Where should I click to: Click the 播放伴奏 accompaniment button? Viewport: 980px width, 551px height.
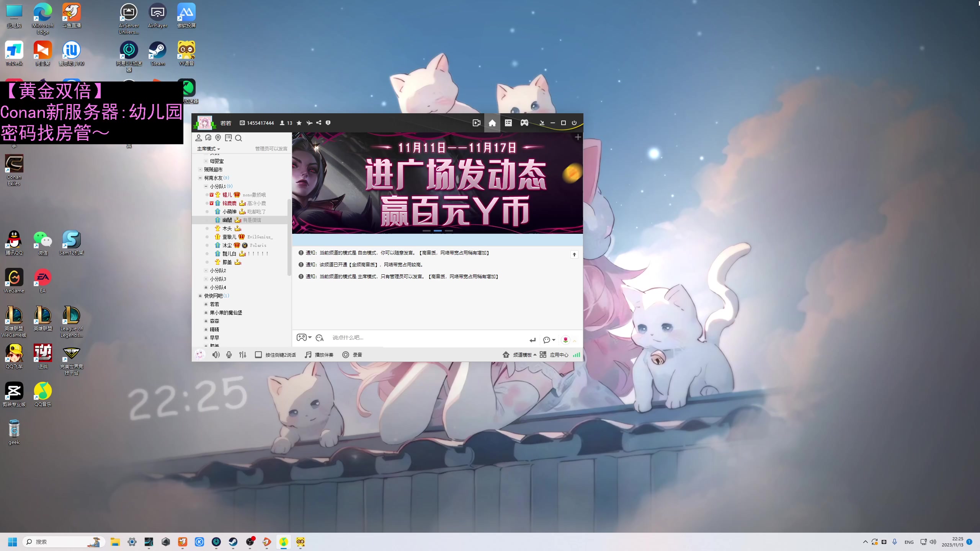pos(319,355)
